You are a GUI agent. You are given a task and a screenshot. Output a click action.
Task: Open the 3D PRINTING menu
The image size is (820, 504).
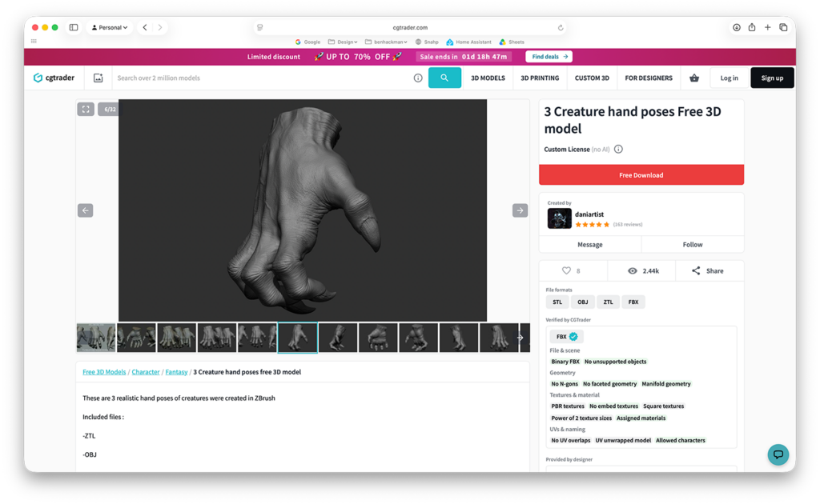point(540,78)
